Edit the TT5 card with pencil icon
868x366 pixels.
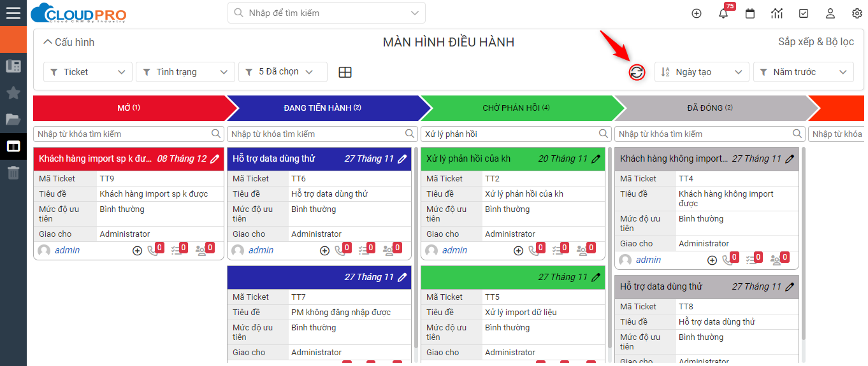(x=596, y=277)
